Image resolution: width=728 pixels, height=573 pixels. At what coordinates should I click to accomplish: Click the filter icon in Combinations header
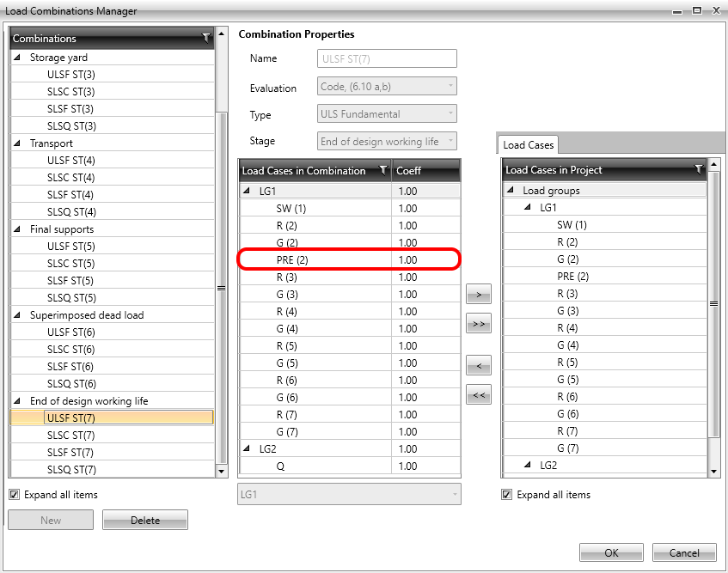coord(205,38)
